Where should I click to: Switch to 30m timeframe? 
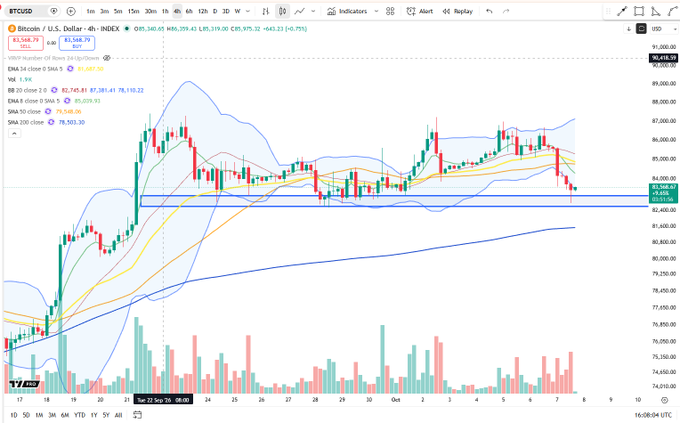[150, 11]
